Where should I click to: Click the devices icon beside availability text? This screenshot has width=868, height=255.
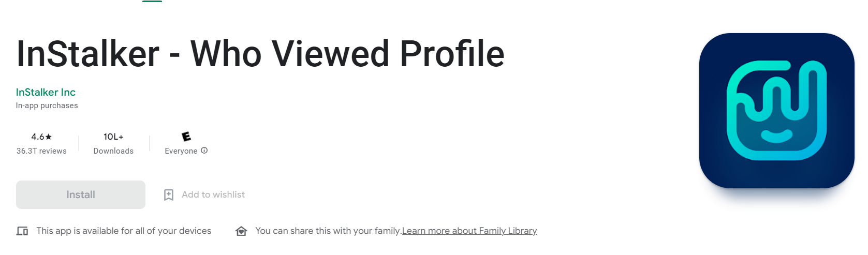point(22,231)
